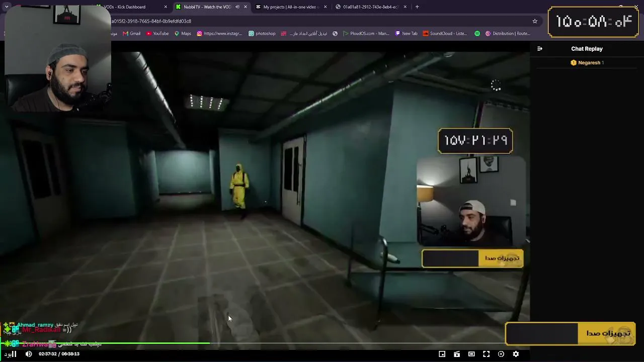Open the Spotify icon bookmark
Image resolution: width=644 pixels, height=362 pixels.
477,34
